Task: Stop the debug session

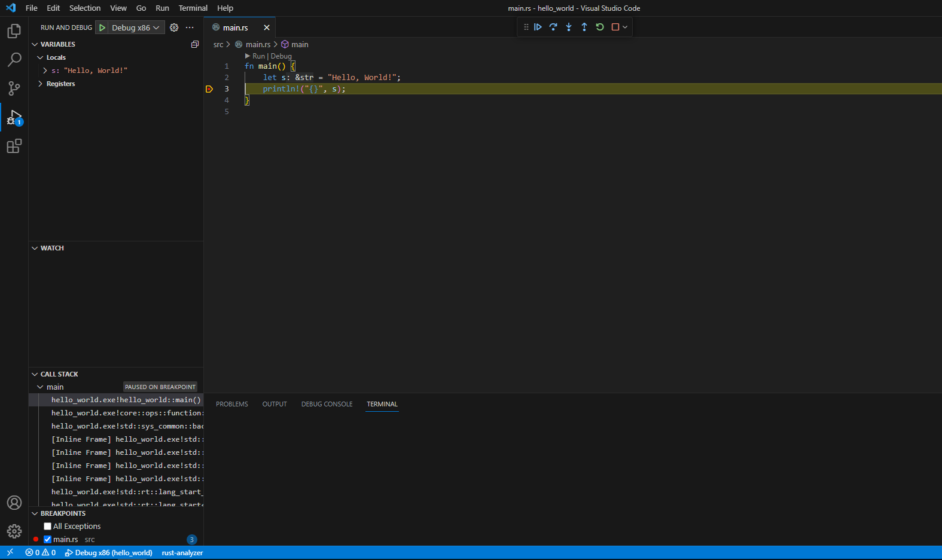Action: [615, 27]
